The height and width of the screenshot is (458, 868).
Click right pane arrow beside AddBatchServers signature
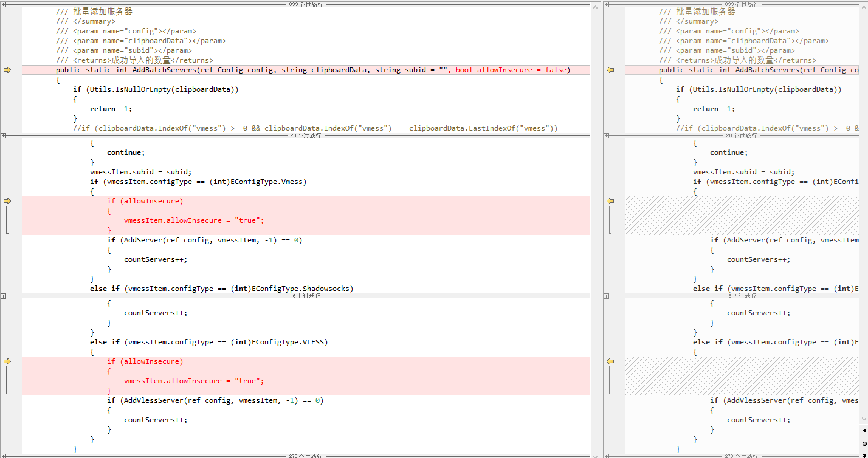click(610, 70)
